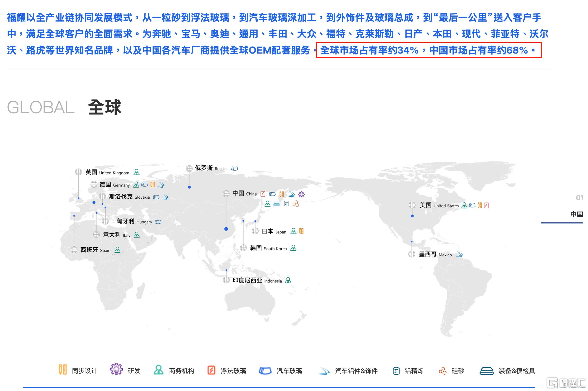Select the 研发 lightbulb-gear legend icon

point(116,369)
